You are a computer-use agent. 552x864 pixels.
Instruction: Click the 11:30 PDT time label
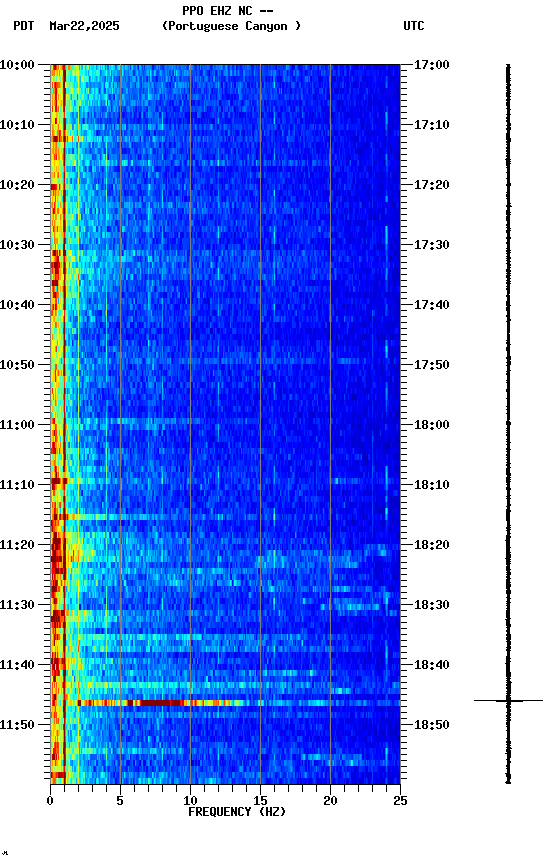tap(17, 606)
